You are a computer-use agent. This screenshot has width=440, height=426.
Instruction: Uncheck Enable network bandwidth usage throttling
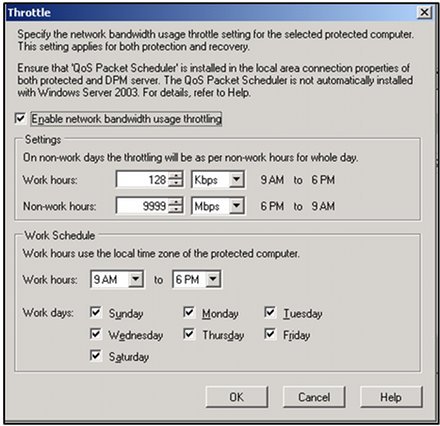click(20, 118)
